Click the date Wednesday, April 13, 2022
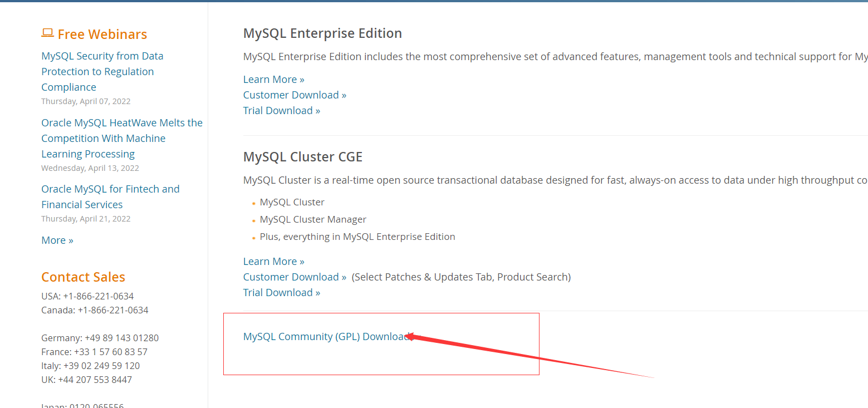 [90, 168]
